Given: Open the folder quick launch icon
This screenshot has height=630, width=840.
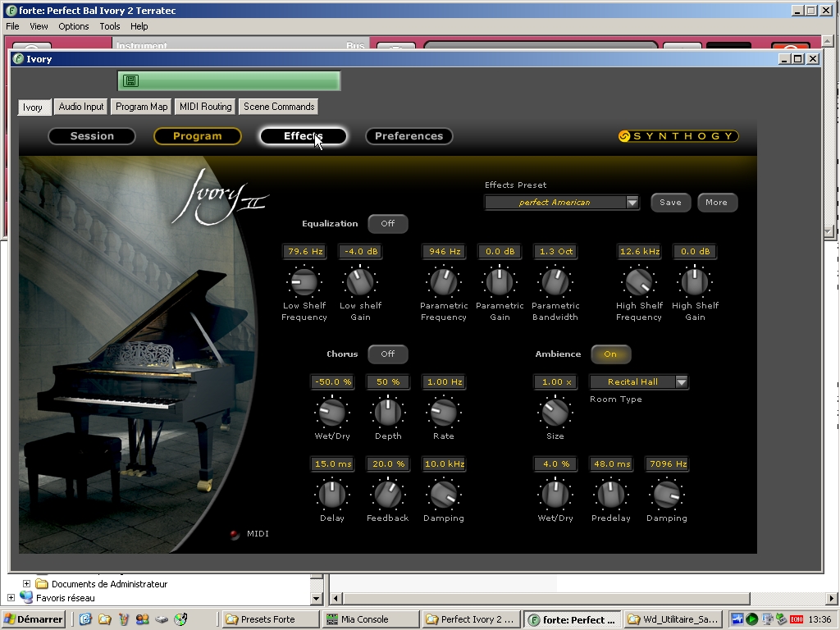Looking at the screenshot, I should 104,619.
